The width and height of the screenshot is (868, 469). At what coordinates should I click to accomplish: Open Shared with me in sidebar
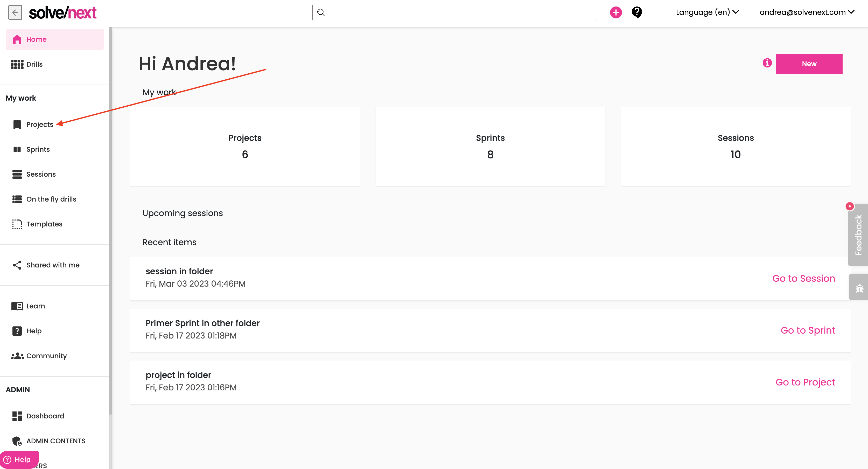53,265
